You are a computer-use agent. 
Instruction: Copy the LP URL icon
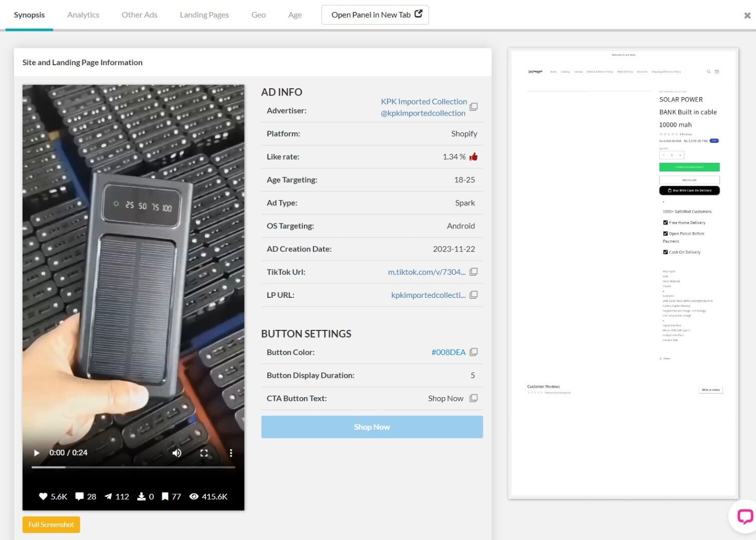point(473,295)
